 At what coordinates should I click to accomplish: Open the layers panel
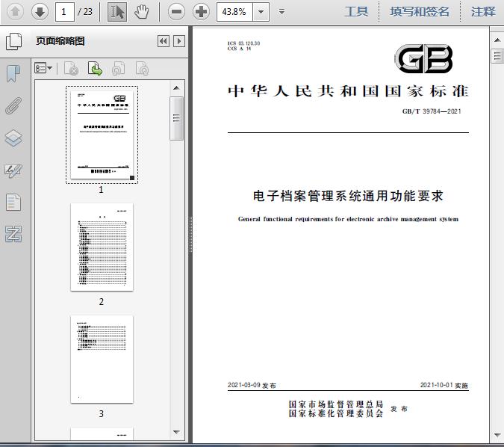[x=13, y=138]
